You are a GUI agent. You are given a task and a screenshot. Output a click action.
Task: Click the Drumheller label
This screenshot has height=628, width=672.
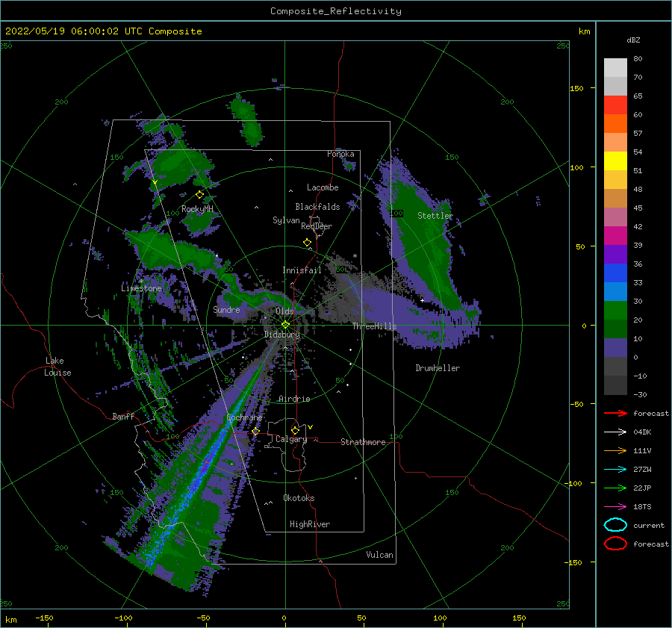pos(438,368)
